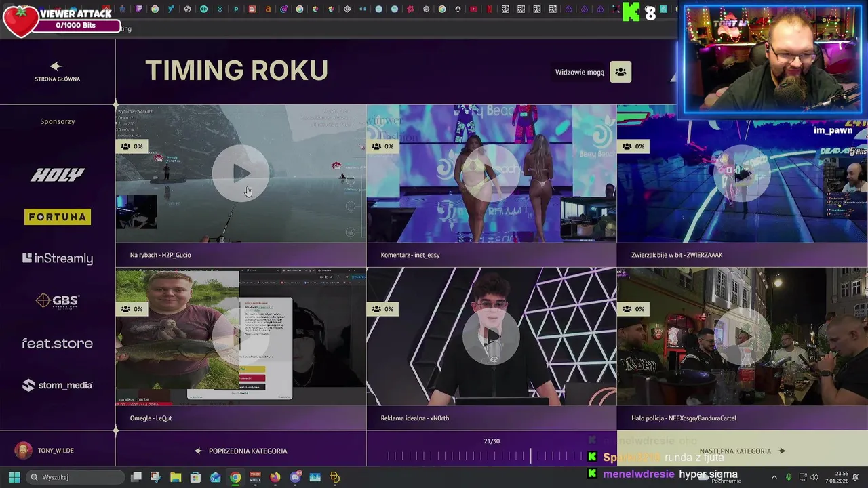Play the Reklama idealna - xN0rth clip
Viewport: 868px width, 488px height.
coord(492,336)
